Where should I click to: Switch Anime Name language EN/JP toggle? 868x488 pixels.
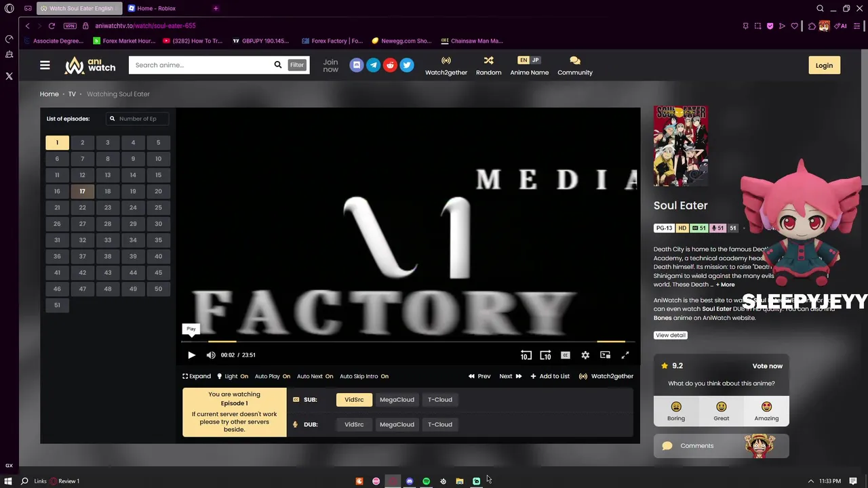click(x=529, y=60)
